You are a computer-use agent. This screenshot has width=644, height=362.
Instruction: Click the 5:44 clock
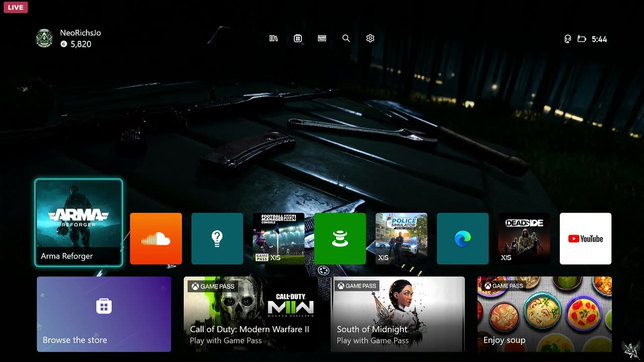pos(599,39)
